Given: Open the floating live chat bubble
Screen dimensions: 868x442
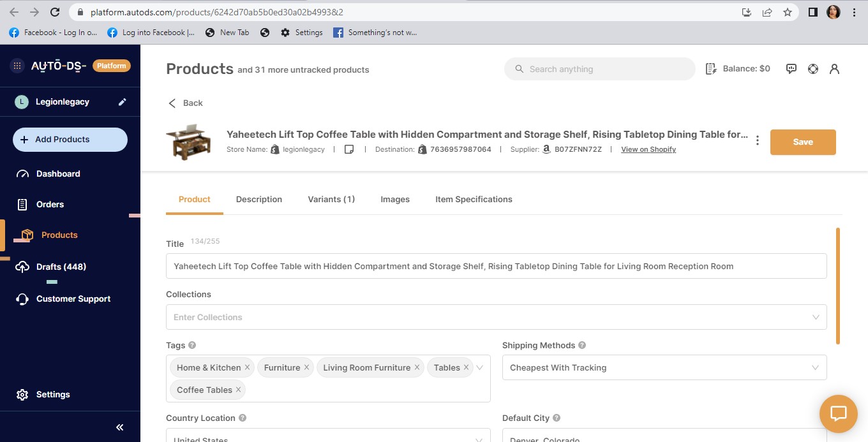Looking at the screenshot, I should point(838,413).
